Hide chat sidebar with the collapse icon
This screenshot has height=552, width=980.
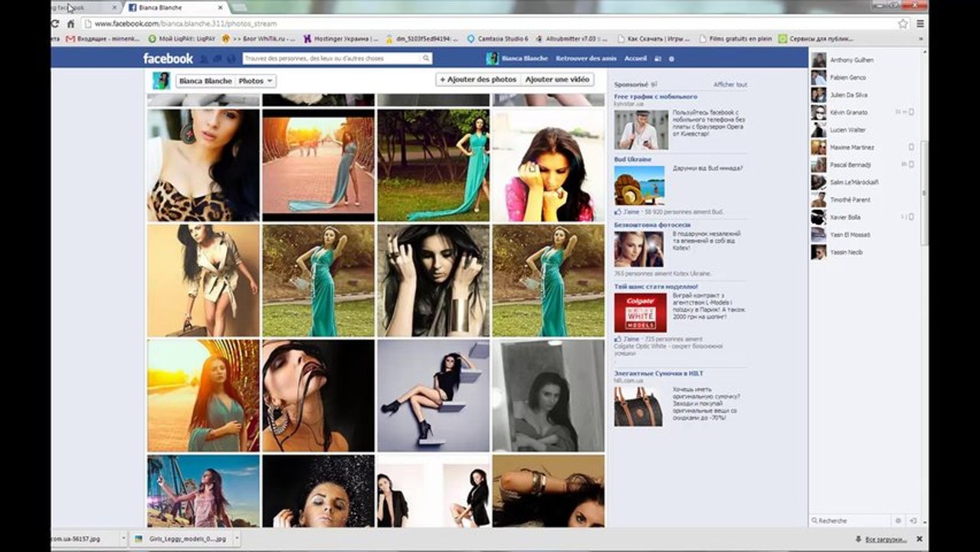tap(913, 521)
